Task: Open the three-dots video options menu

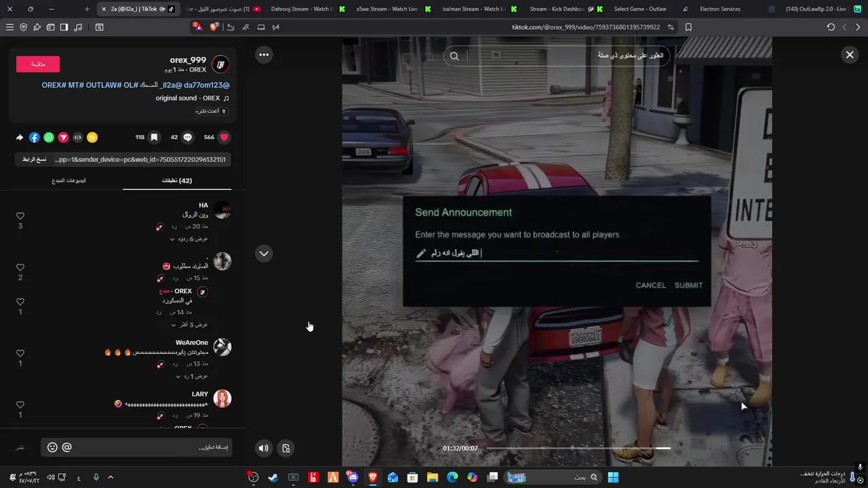Action: tap(264, 55)
